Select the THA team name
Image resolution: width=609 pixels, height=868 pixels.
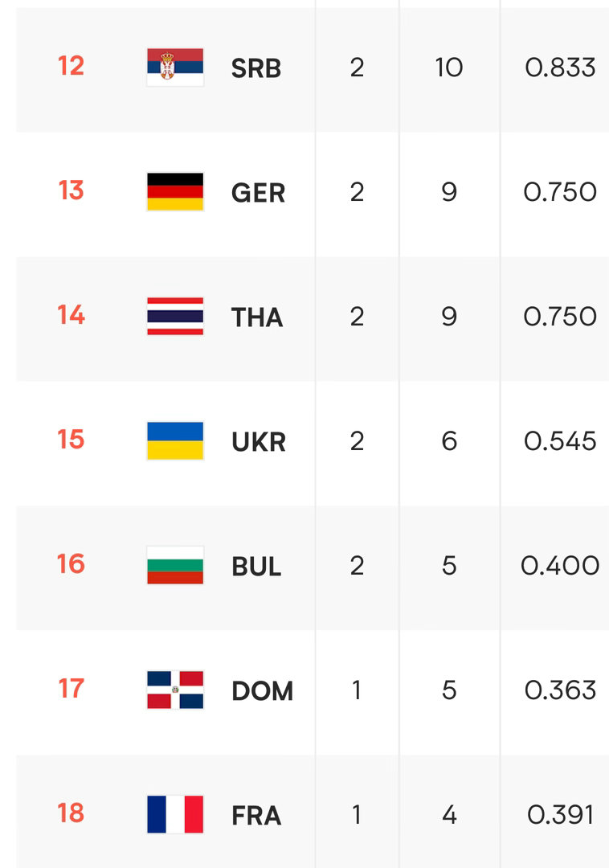click(x=256, y=317)
